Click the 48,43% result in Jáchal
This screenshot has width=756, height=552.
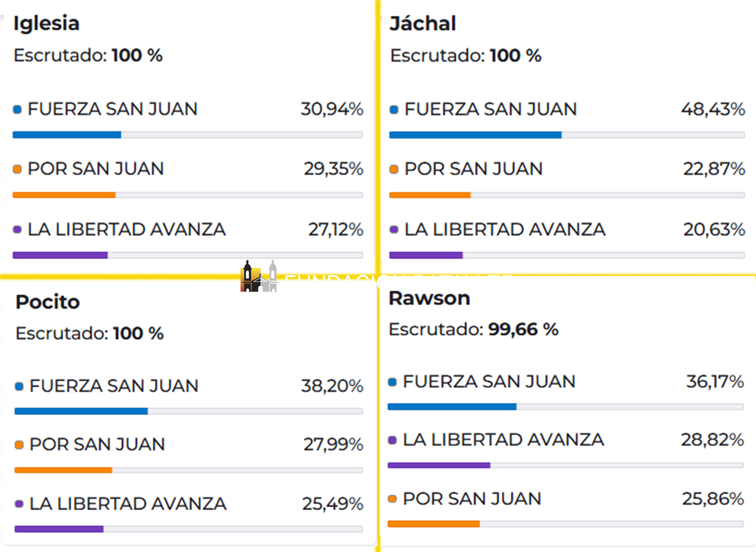pos(713,109)
